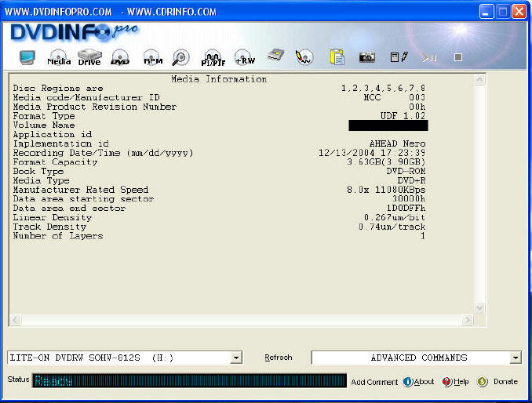Click the 'MCC' manufacturer value
The width and height of the screenshot is (532, 403).
(372, 98)
